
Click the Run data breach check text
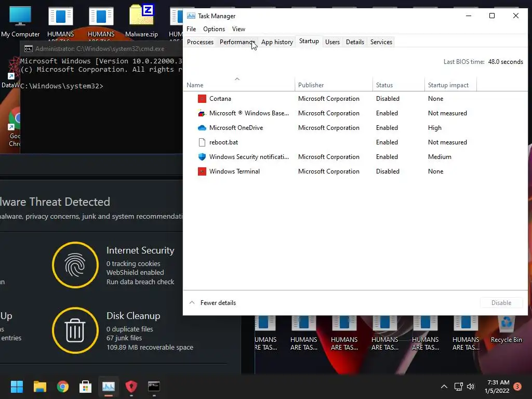click(140, 282)
